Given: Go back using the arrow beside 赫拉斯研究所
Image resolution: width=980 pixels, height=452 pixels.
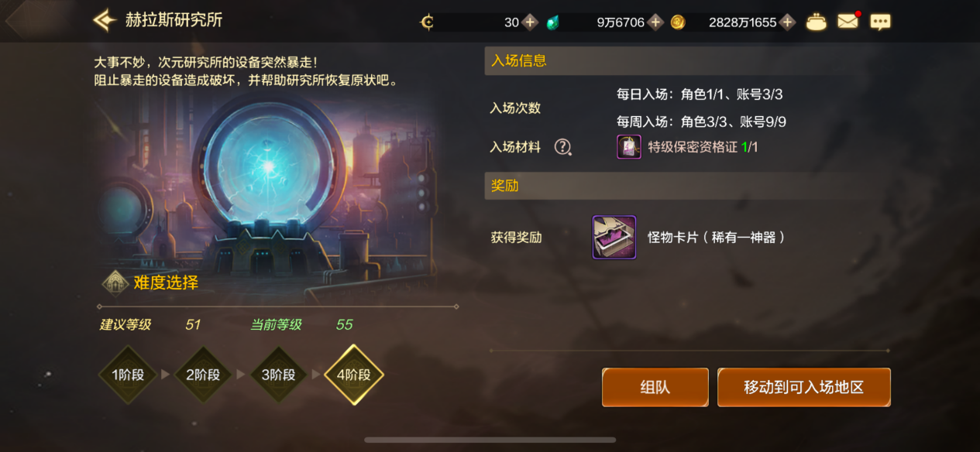Looking at the screenshot, I should point(105,20).
